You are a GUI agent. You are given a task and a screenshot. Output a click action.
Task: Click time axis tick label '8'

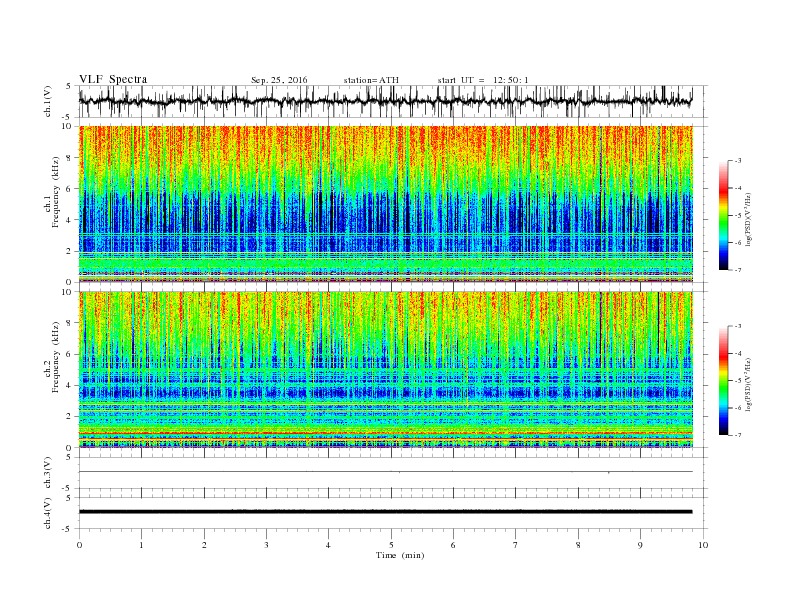pyautogui.click(x=578, y=545)
